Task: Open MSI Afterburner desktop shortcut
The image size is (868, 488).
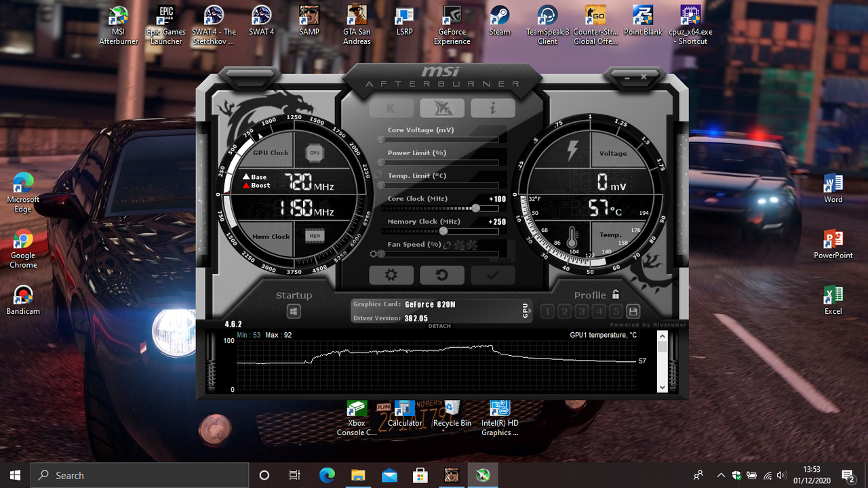Action: 119,26
